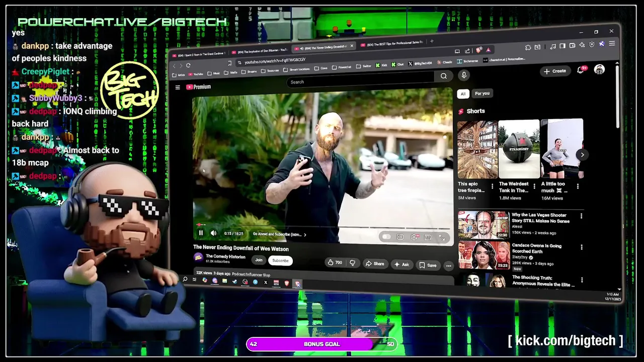
Task: Open the Brave Shields lion icon
Action: (x=478, y=50)
